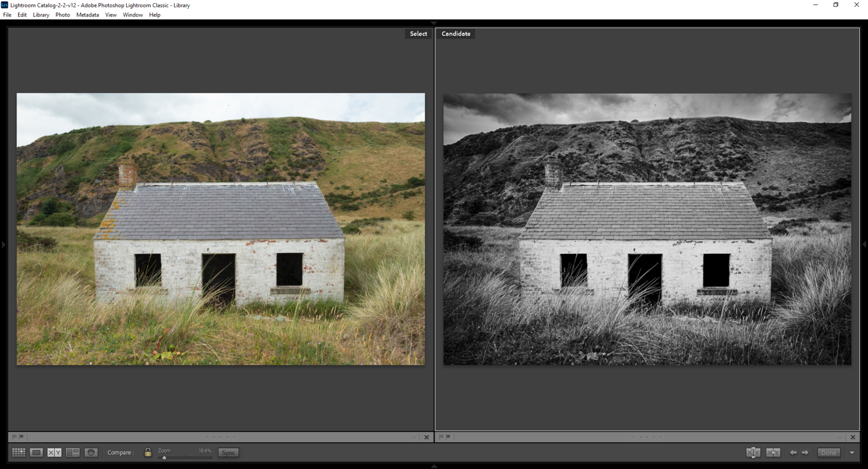Open the People view
The width and height of the screenshot is (868, 469).
91,452
